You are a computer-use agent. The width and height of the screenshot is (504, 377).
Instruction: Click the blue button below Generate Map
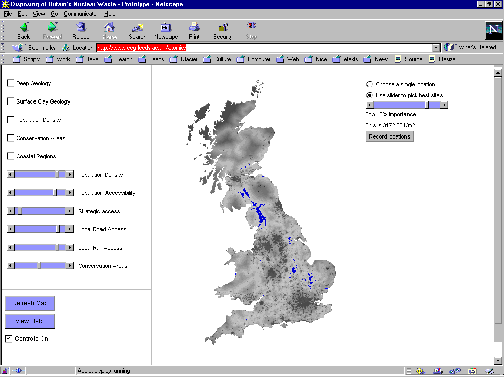pos(30,321)
